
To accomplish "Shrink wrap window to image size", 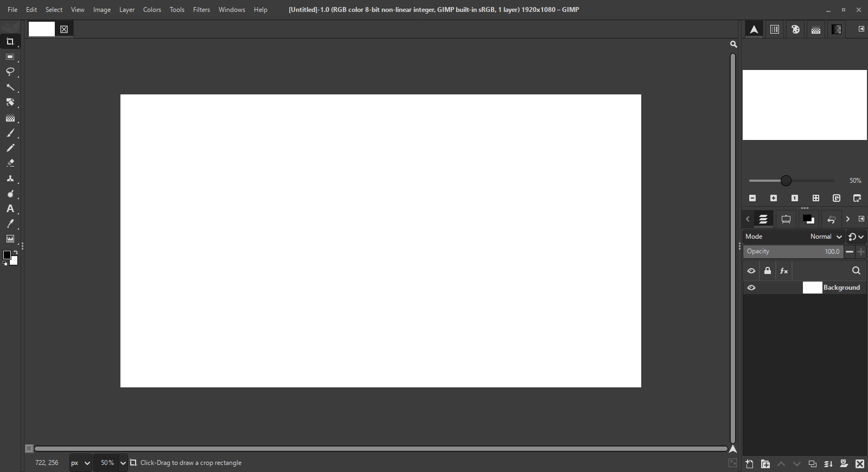I will (857, 198).
